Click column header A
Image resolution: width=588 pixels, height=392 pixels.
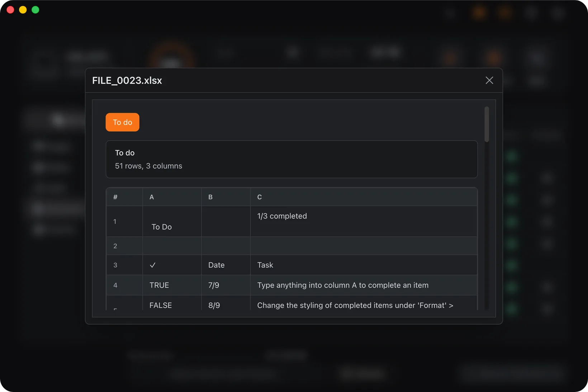(172, 197)
